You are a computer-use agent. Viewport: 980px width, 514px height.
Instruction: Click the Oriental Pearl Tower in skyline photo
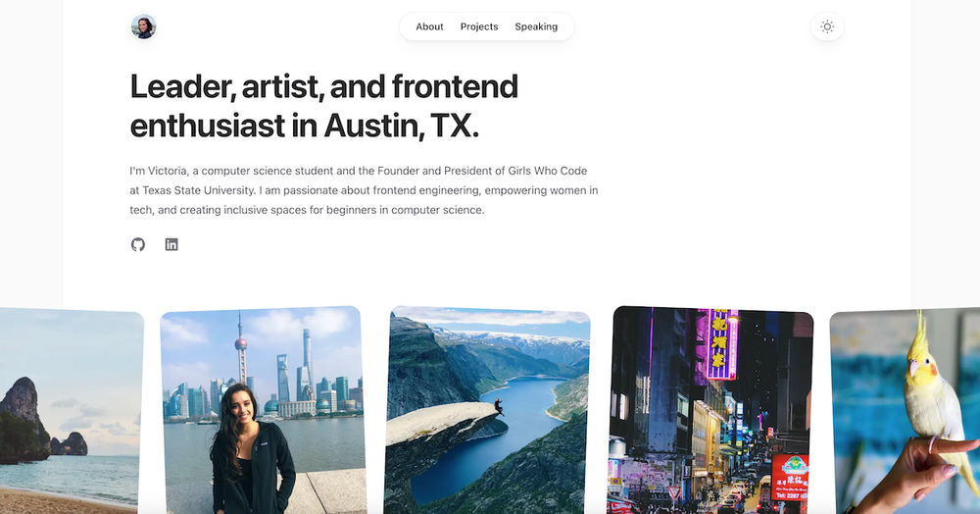[241, 350]
